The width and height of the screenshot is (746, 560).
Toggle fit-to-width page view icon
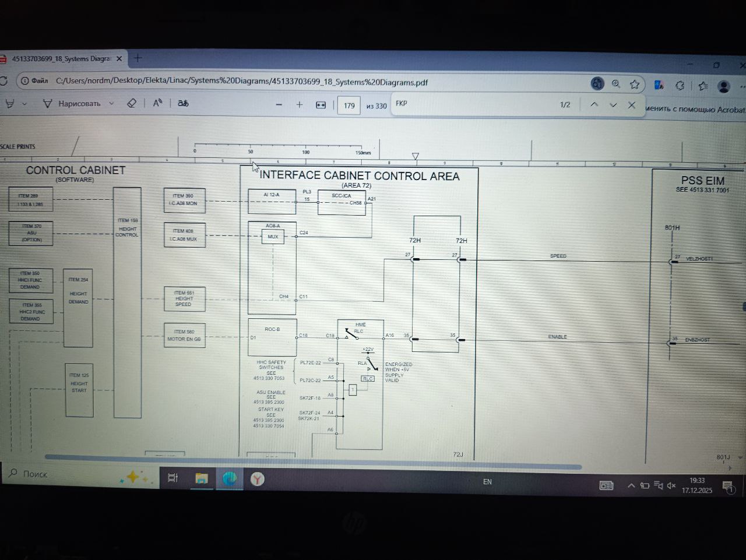click(x=321, y=105)
